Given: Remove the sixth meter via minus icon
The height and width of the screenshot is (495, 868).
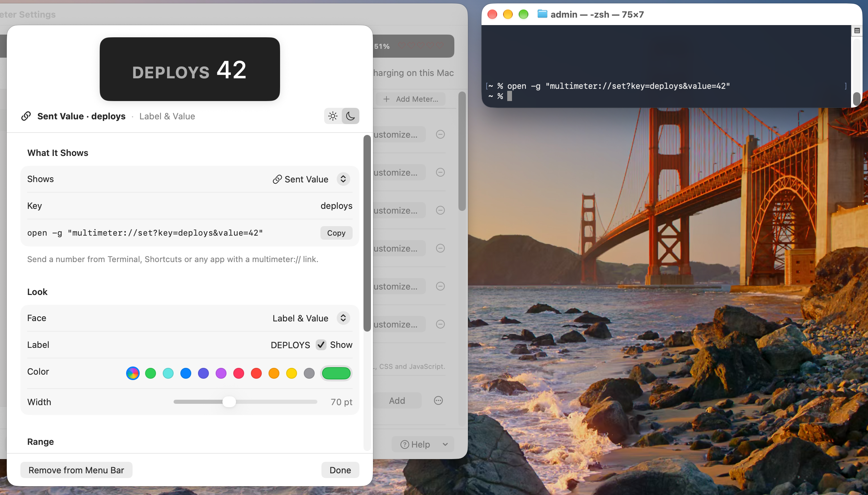Looking at the screenshot, I should click(441, 324).
